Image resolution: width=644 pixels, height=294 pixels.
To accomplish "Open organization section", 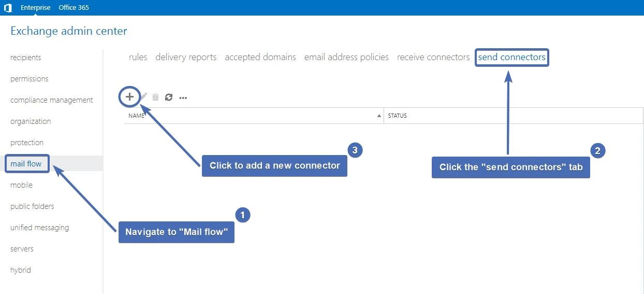I will 31,121.
